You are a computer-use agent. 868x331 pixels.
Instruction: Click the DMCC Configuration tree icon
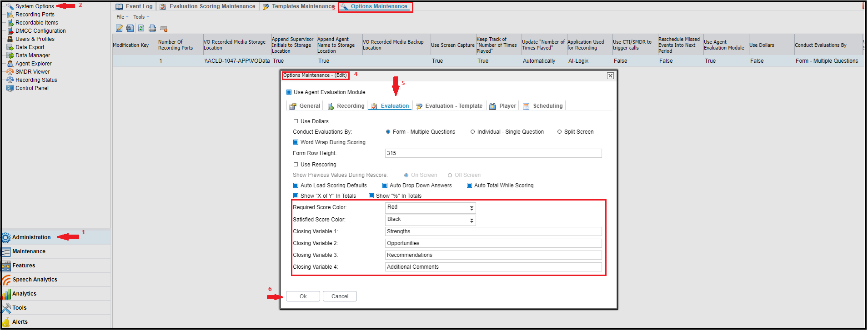(x=10, y=31)
